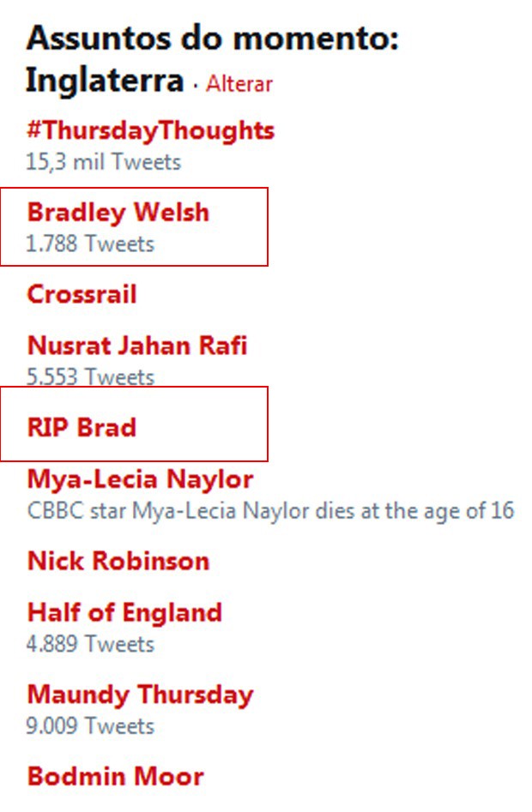Click the 5.553 Tweets count

tap(90, 376)
